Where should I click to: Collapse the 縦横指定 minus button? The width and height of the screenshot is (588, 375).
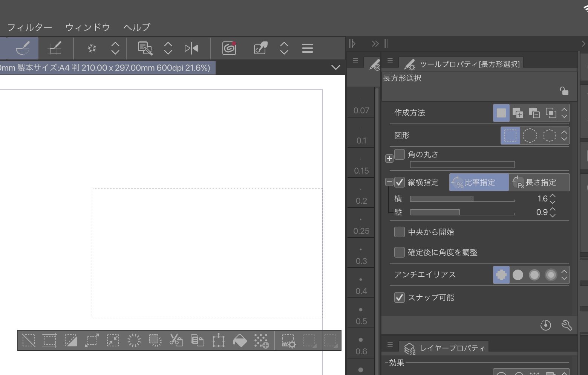(x=389, y=182)
